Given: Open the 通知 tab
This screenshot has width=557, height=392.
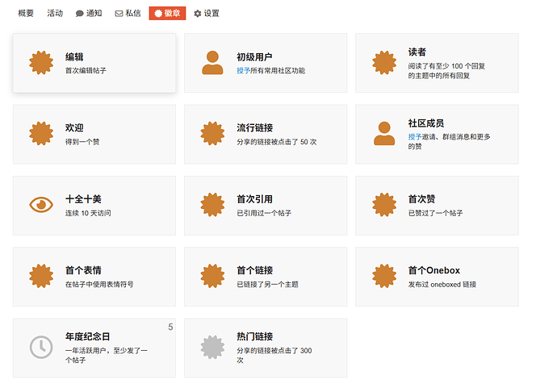Looking at the screenshot, I should click(89, 14).
